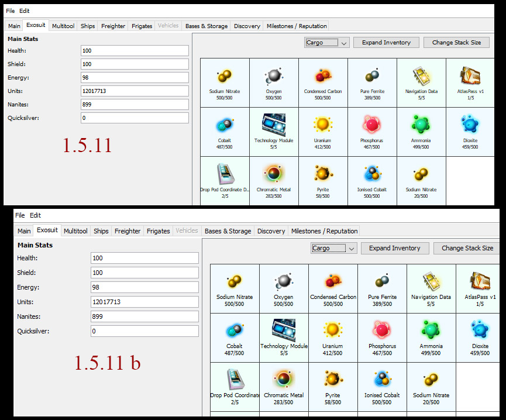Open Cargo dropdown in bottom window
Viewport: 506px width, 420px height.
pyautogui.click(x=333, y=249)
